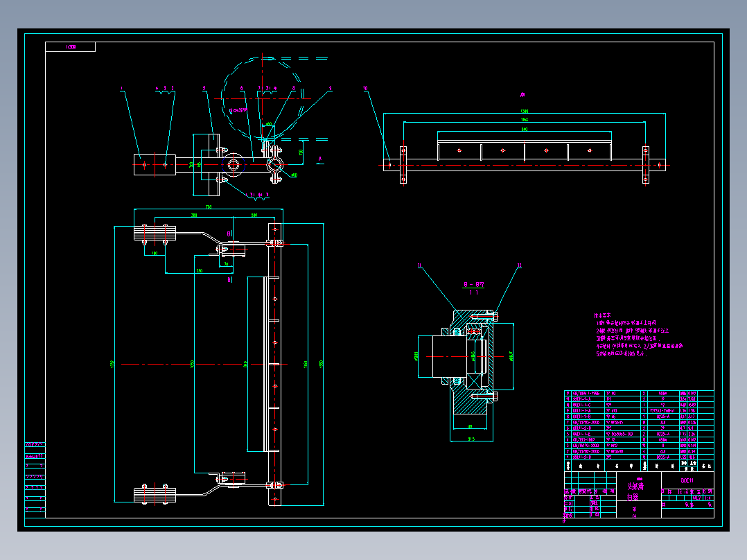Click part balloon number 1 in top view
The image size is (747, 560).
[x=121, y=88]
